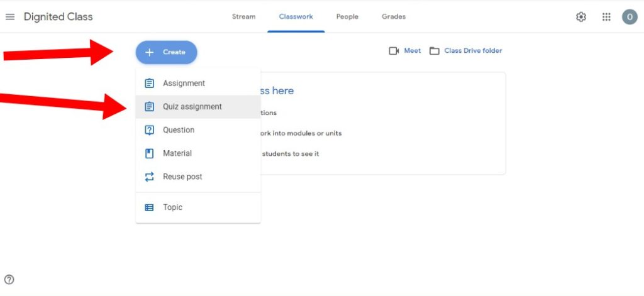644x296 pixels.
Task: Open the Grades tab
Action: pos(394,17)
